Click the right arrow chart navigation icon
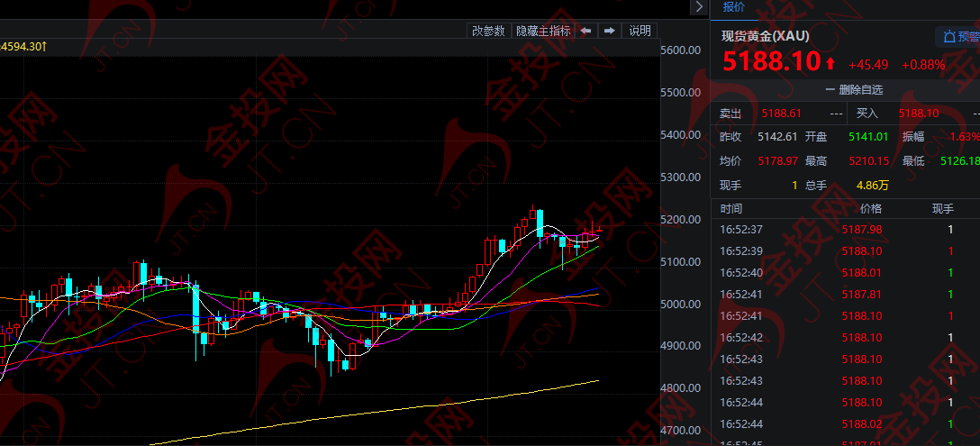Image resolution: width=980 pixels, height=446 pixels. pos(610,31)
